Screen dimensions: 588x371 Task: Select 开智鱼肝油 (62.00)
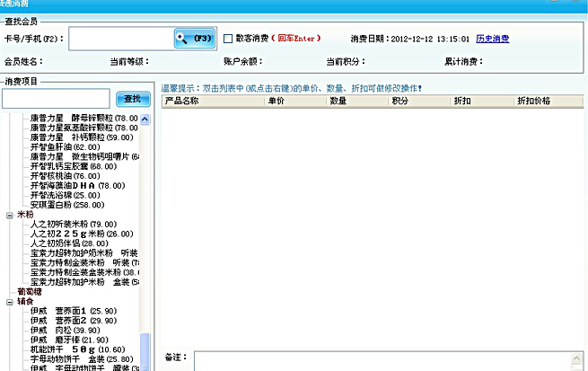pos(66,147)
